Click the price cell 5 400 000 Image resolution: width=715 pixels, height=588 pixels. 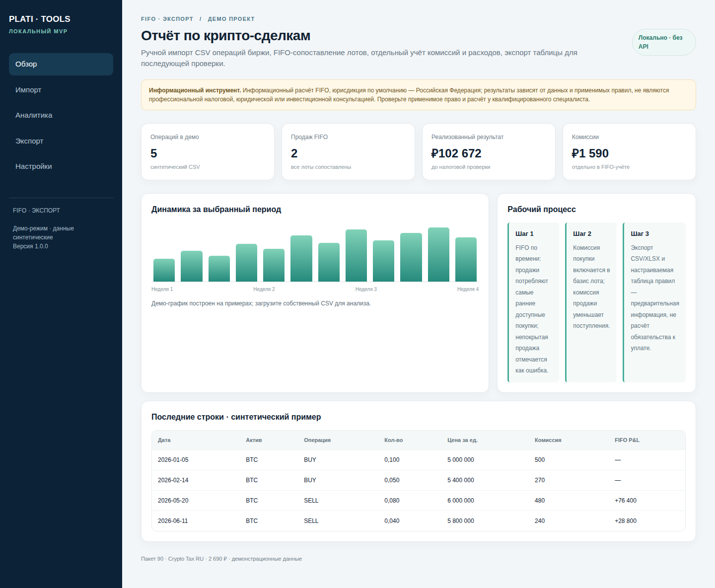pyautogui.click(x=461, y=480)
